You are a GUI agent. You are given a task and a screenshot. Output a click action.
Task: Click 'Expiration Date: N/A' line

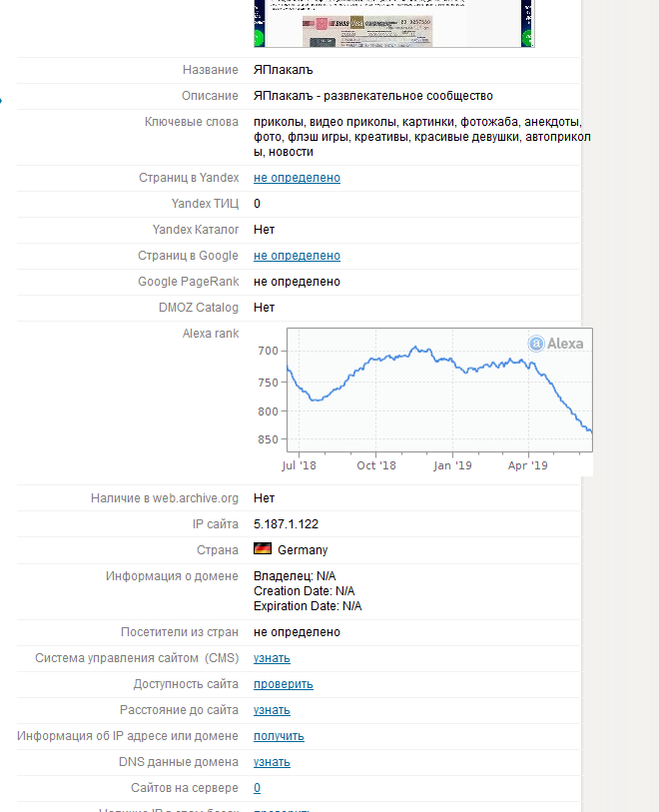[308, 606]
